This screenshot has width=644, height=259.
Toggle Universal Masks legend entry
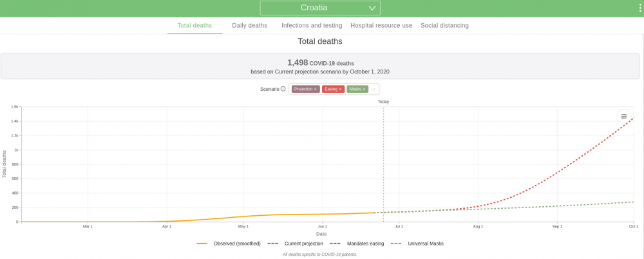417,244
